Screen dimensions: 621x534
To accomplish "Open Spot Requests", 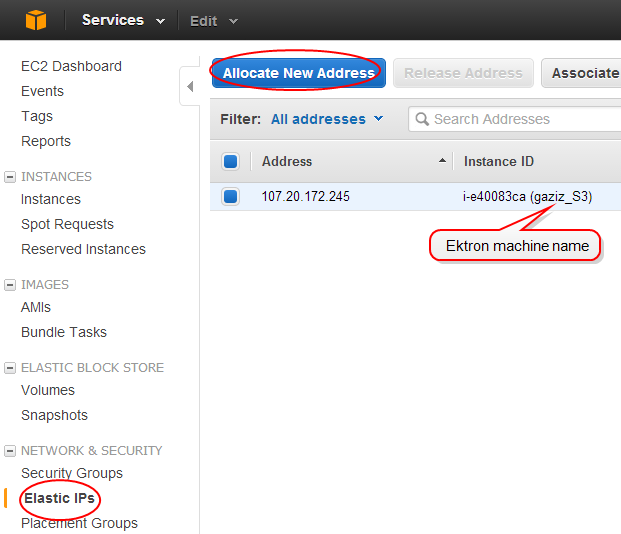I will pos(67,224).
